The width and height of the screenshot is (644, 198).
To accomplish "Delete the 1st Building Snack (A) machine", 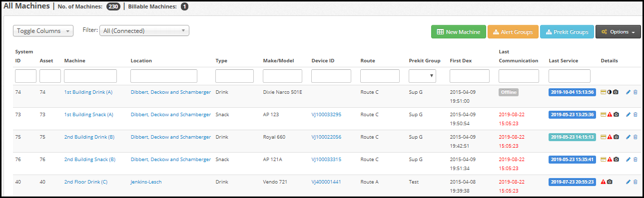I will click(x=635, y=115).
